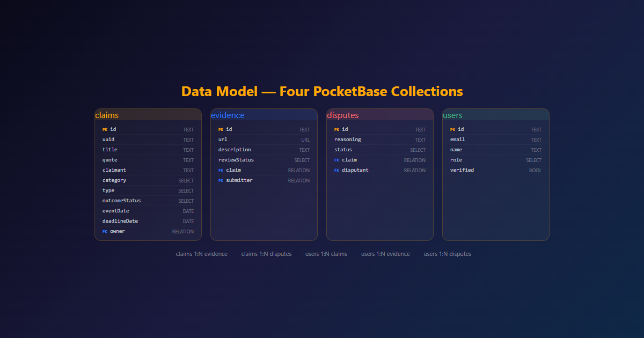Image resolution: width=644 pixels, height=338 pixels.
Task: Select the disputes collection header
Action: point(380,115)
